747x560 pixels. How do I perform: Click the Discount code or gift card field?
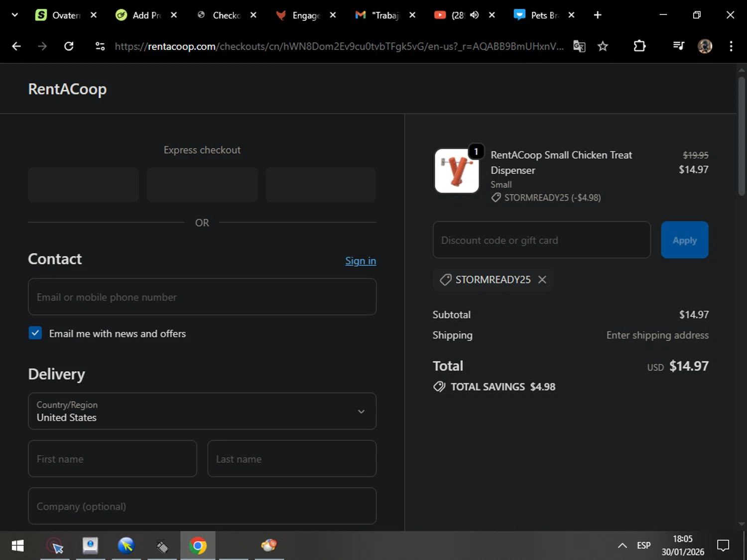click(542, 240)
